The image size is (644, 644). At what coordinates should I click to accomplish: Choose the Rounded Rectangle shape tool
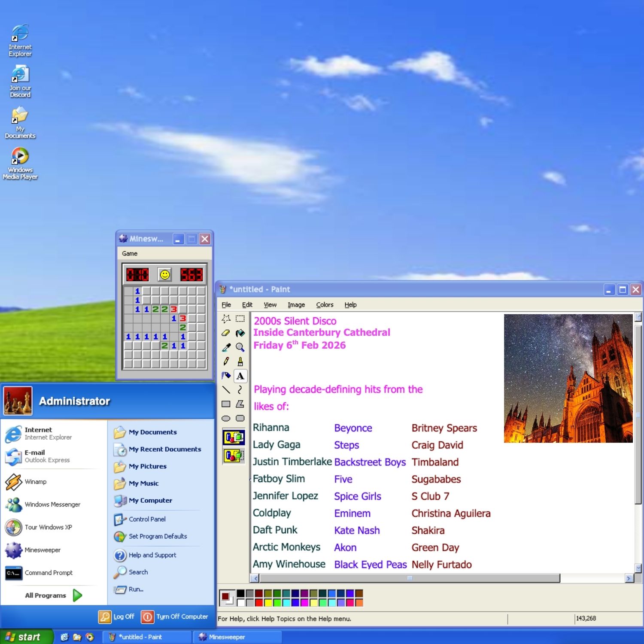[240, 418]
